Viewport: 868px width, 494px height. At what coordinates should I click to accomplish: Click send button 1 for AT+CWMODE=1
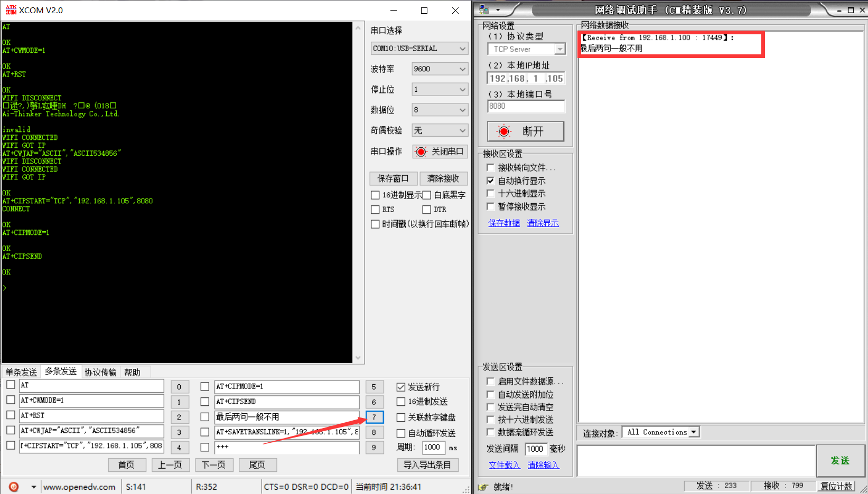(x=180, y=402)
